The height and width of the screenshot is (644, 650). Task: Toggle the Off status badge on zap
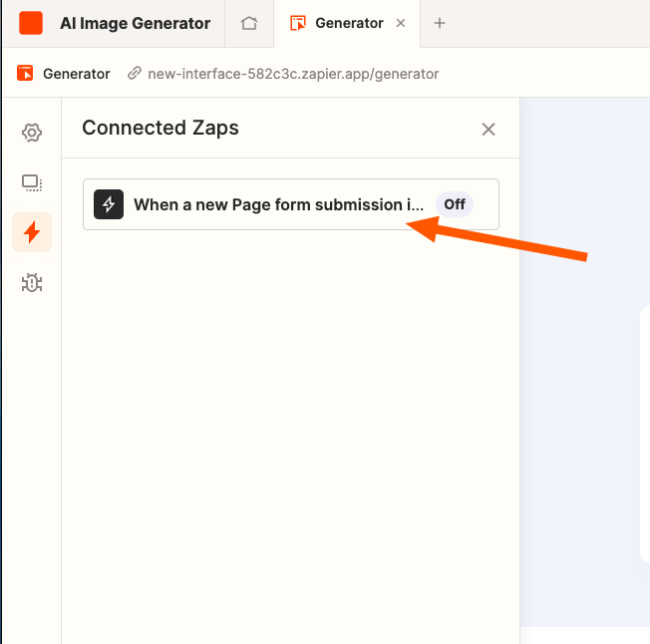click(455, 204)
